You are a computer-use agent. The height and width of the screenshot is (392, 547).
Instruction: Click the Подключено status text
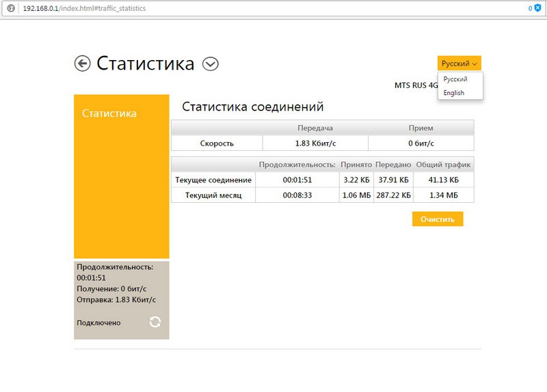pos(98,322)
